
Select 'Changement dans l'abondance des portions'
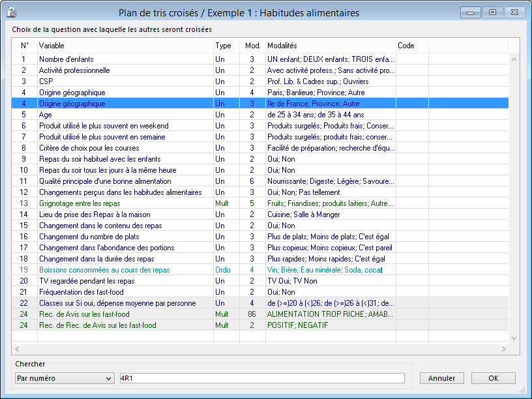point(260,248)
